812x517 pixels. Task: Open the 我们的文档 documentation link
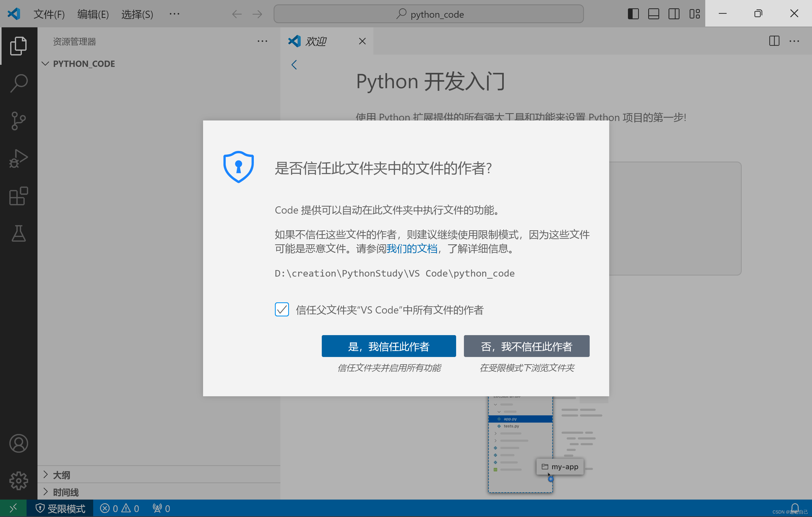411,249
